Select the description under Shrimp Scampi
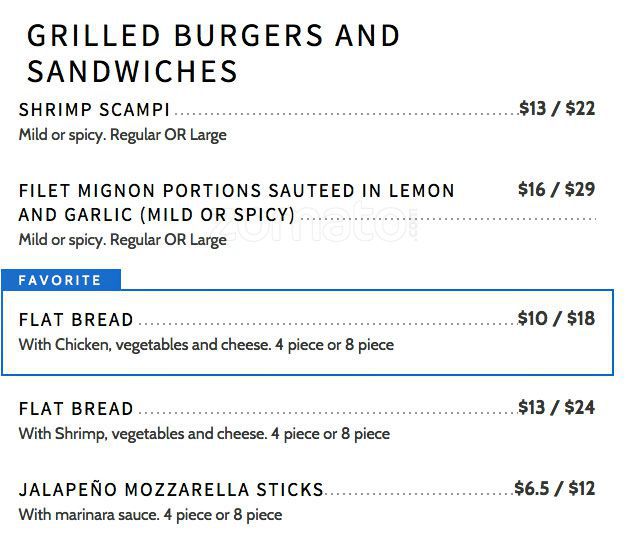Image resolution: width=627 pixels, height=546 pixels. [x=122, y=135]
